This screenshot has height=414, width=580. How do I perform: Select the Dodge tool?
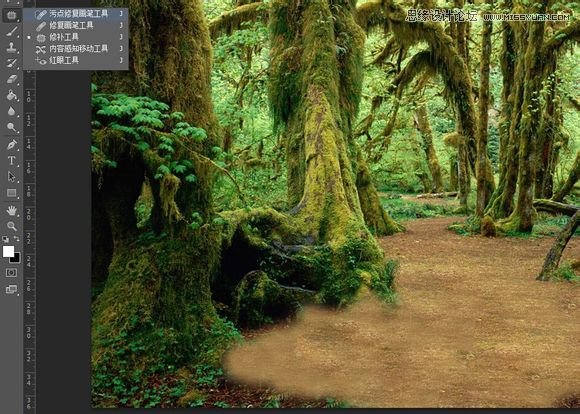tap(11, 128)
